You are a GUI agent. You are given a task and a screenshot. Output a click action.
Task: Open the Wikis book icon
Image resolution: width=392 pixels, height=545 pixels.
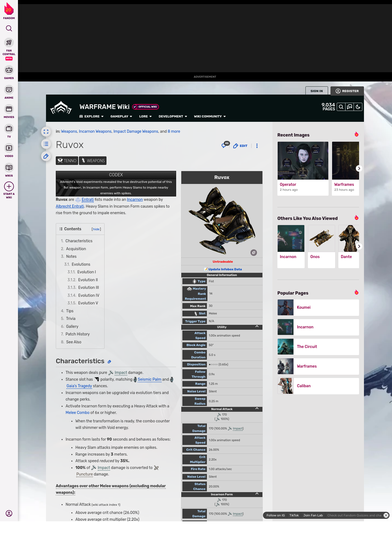pyautogui.click(x=9, y=168)
